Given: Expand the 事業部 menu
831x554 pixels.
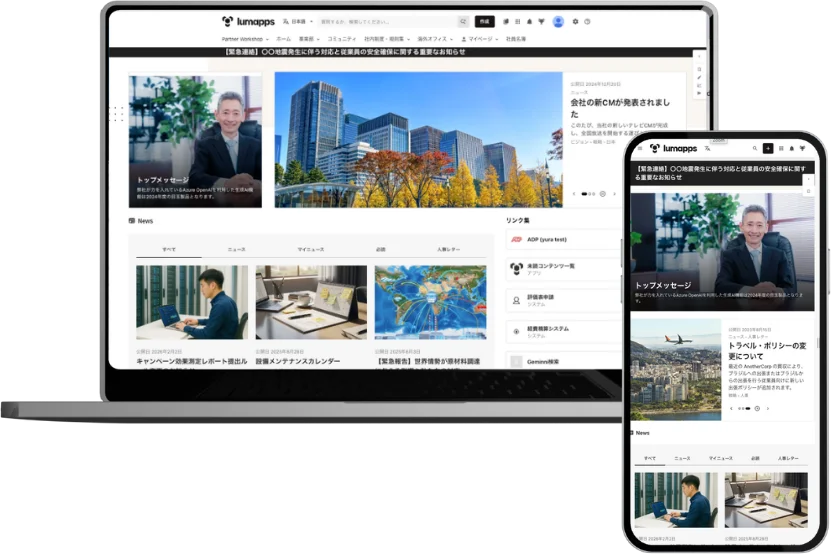Looking at the screenshot, I should (x=309, y=39).
